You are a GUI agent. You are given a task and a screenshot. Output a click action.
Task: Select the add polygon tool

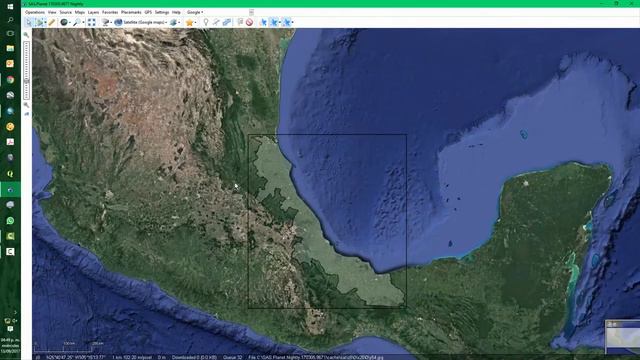(227, 22)
